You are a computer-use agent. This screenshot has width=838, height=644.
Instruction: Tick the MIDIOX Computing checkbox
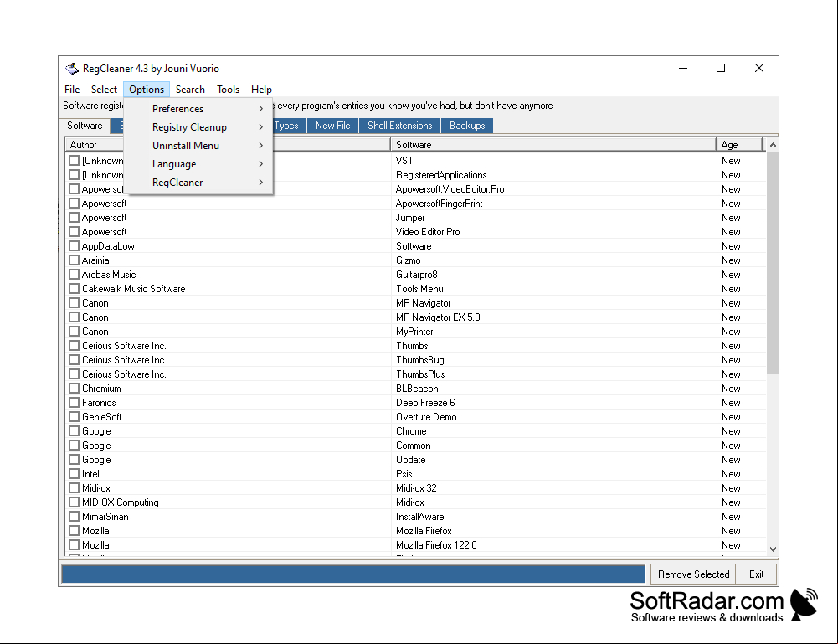pos(75,503)
